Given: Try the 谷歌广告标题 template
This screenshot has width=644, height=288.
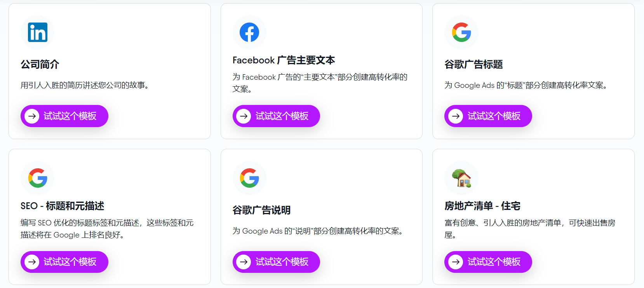Looking at the screenshot, I should pos(488,116).
